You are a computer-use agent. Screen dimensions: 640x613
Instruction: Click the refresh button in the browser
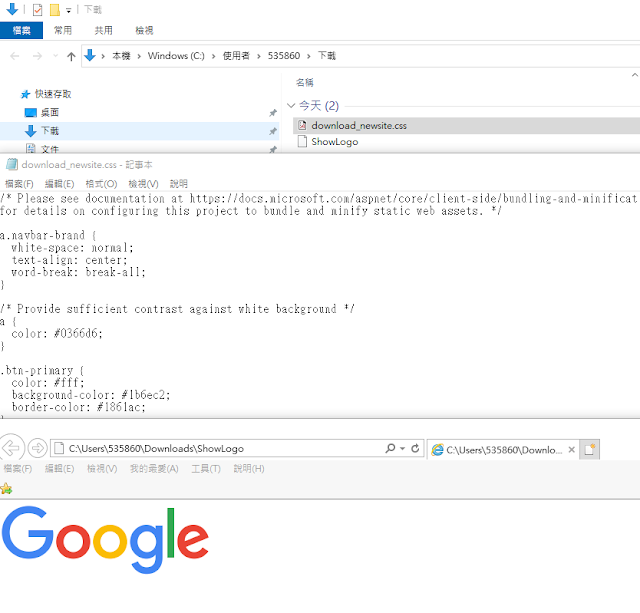415,448
